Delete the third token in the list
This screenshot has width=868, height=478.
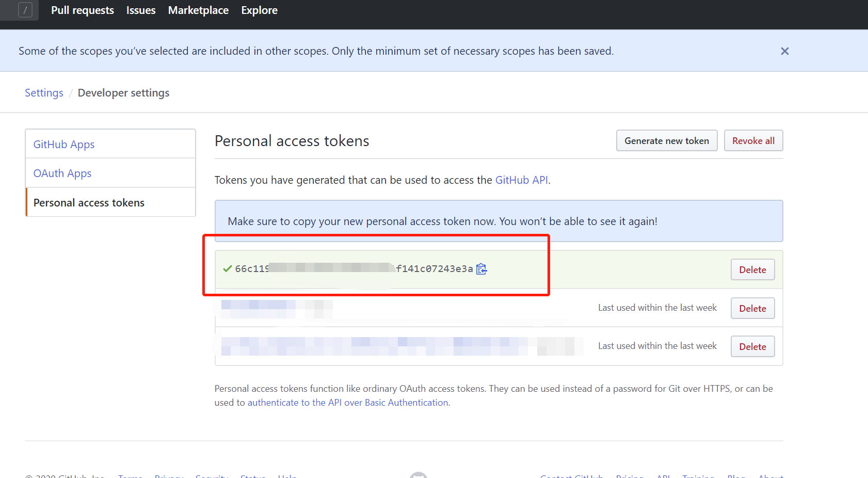(752, 346)
